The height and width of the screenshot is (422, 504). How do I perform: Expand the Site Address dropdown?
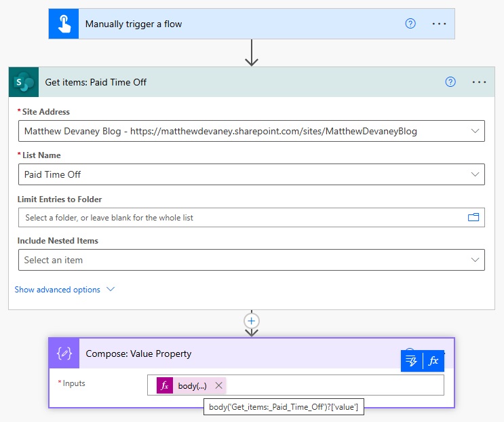(x=473, y=131)
